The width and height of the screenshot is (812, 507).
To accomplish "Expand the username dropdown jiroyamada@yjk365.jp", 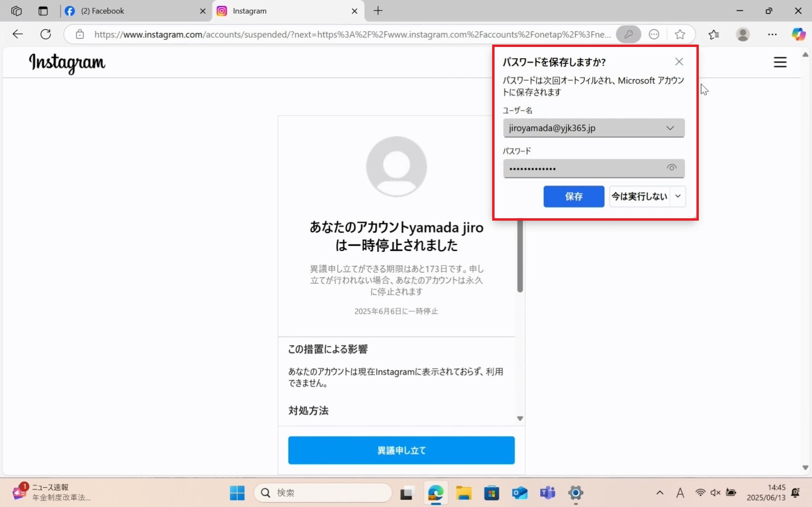I will coord(670,128).
